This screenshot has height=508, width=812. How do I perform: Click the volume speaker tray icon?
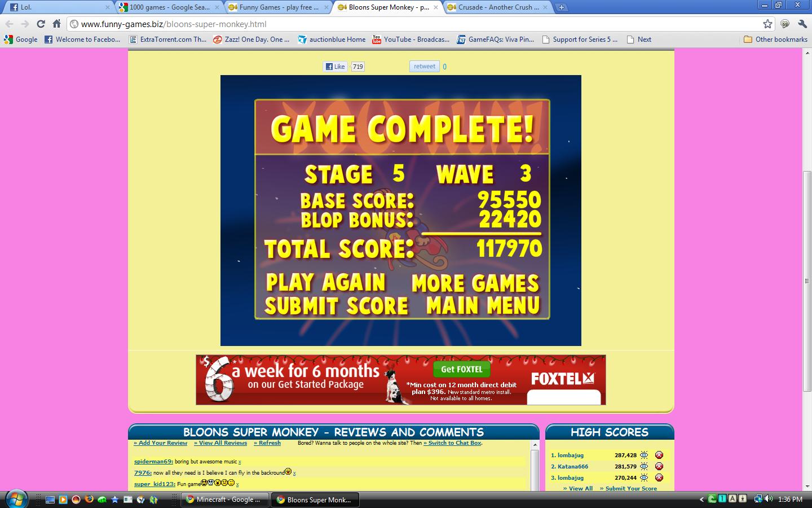(769, 499)
